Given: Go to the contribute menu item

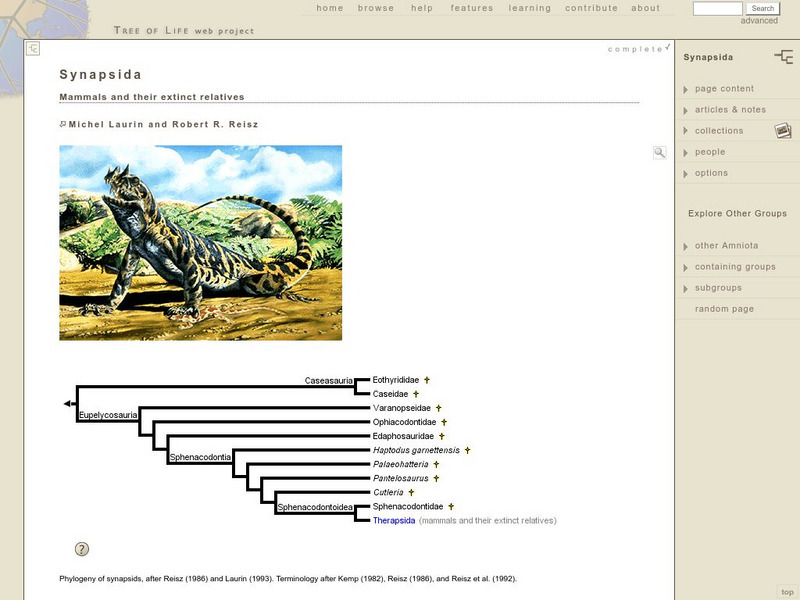Looking at the screenshot, I should click(591, 8).
